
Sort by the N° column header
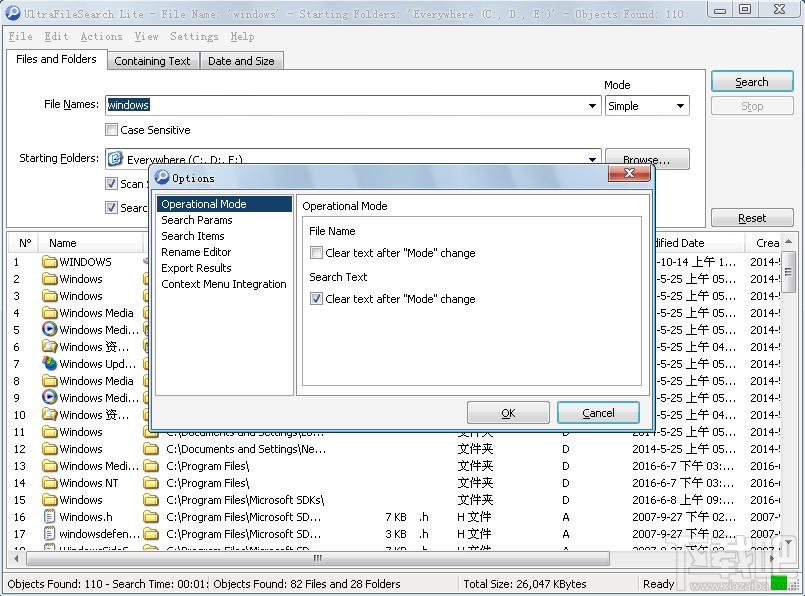point(25,243)
